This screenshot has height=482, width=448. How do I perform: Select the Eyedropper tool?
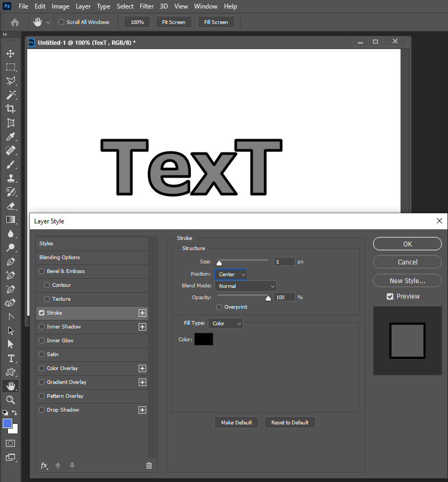pos(11,136)
